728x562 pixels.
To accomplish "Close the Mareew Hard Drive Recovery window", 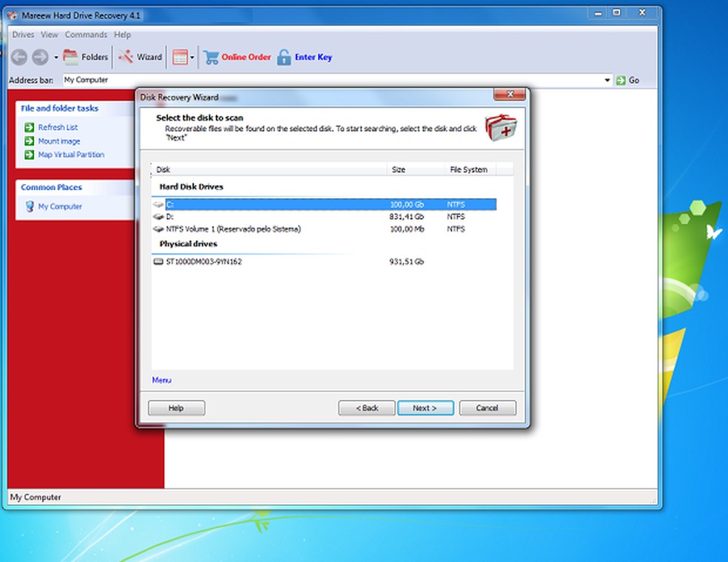I will coord(642,13).
